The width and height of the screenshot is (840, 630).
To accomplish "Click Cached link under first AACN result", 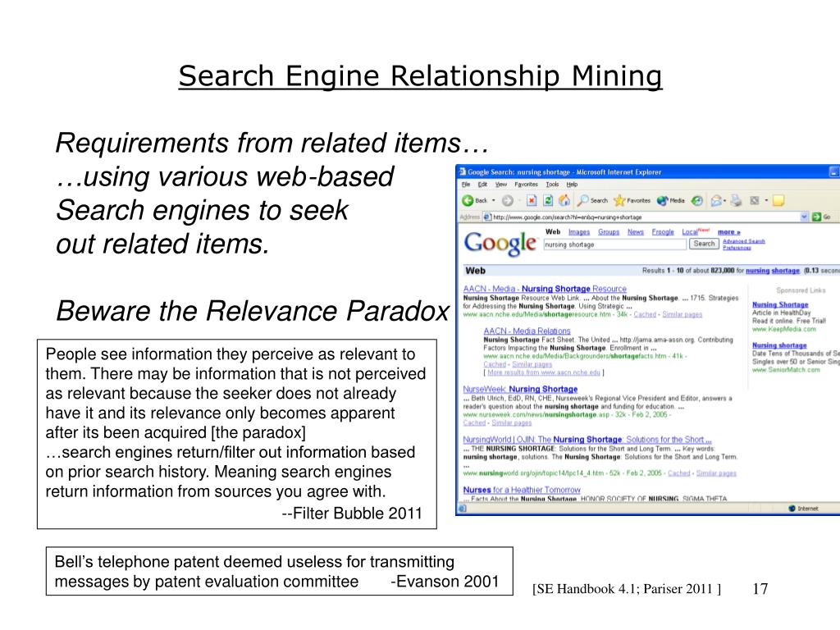I will tap(645, 314).
